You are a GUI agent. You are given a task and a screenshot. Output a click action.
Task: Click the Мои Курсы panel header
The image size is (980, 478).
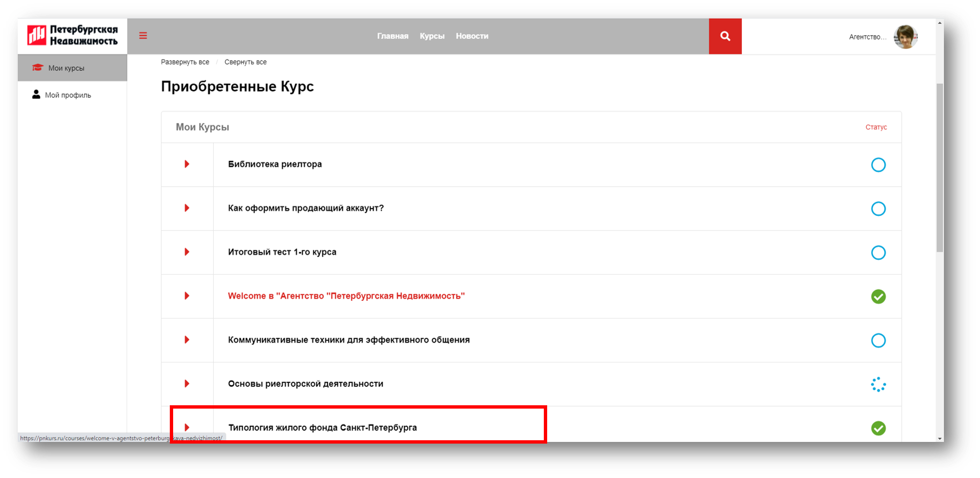tap(203, 127)
